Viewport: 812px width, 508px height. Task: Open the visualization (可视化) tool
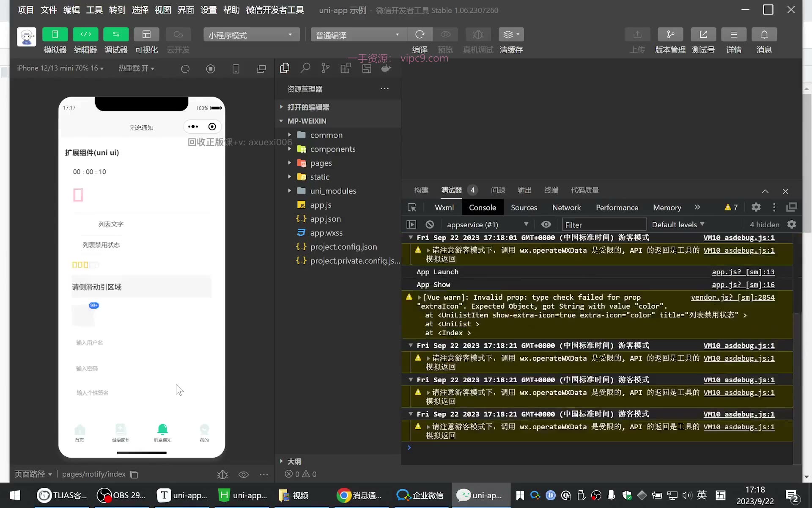[x=146, y=34]
